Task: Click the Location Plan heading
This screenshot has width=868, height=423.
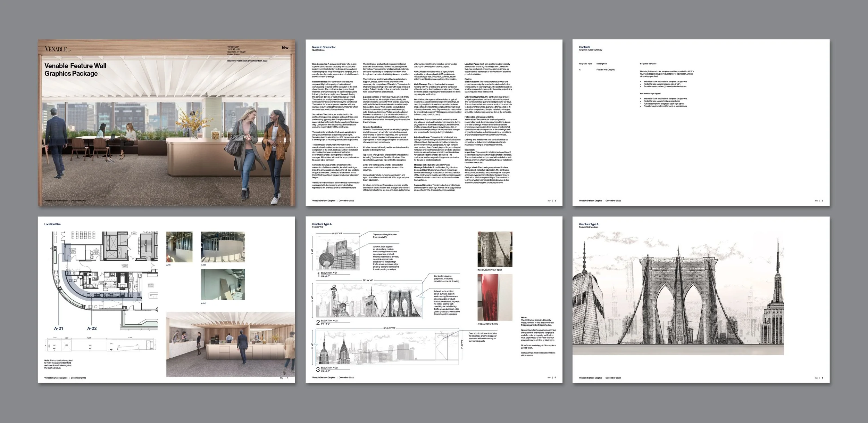Action: click(x=52, y=224)
